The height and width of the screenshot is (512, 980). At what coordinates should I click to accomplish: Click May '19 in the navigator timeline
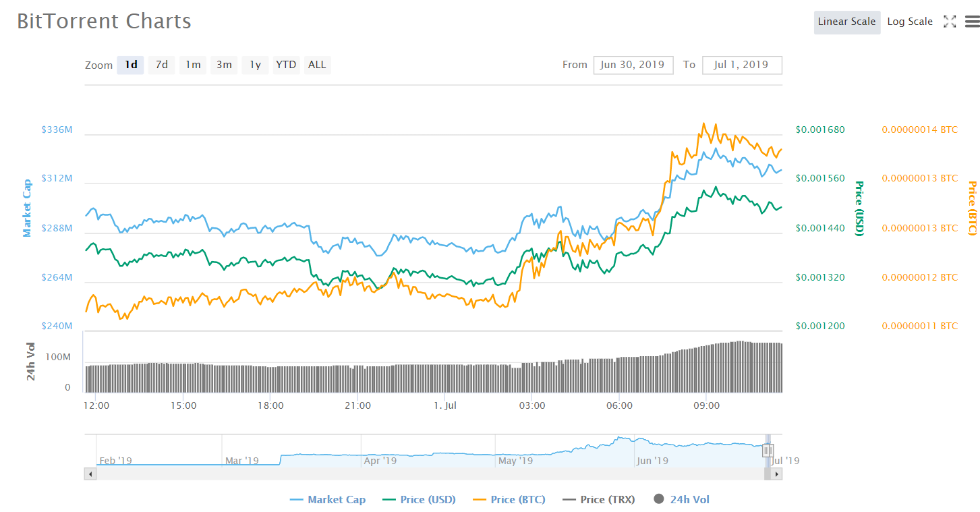pyautogui.click(x=515, y=461)
